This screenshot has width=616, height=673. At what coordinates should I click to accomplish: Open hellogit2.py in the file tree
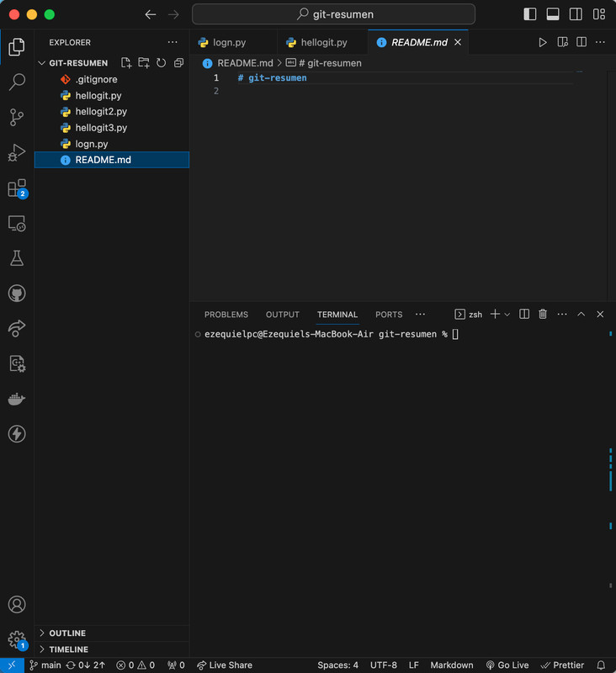pos(112,112)
